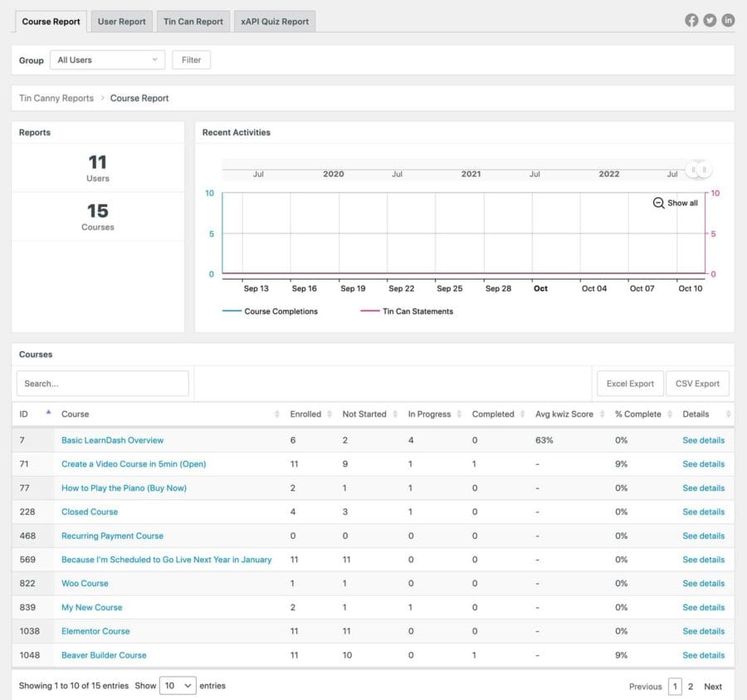Click the course Search input field
747x700 pixels.
(x=102, y=384)
